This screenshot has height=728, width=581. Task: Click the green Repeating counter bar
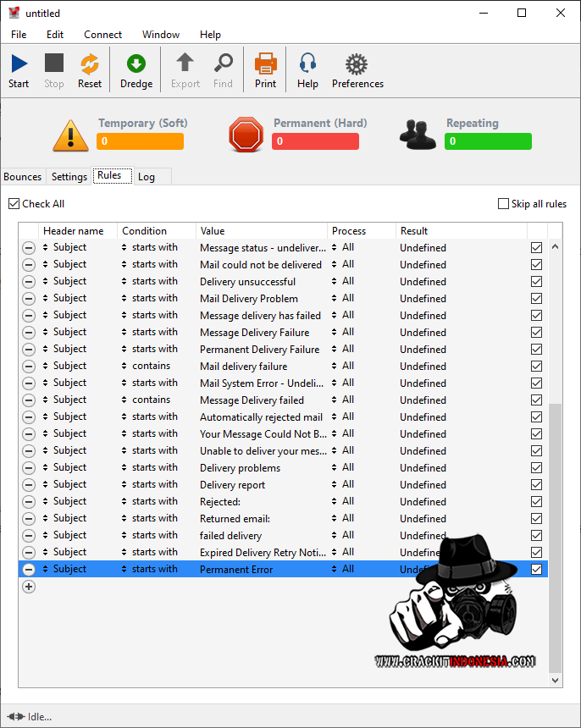point(488,141)
